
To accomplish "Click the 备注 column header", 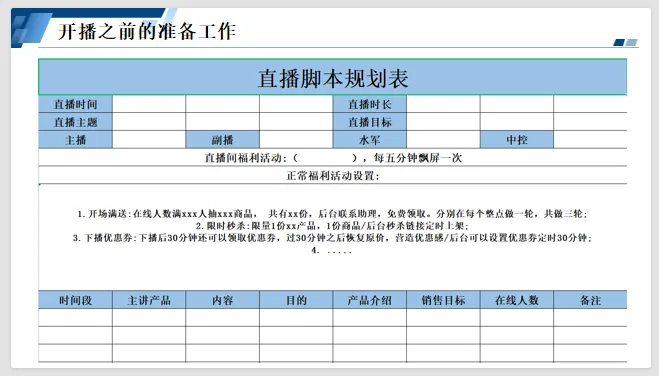I will (x=590, y=300).
